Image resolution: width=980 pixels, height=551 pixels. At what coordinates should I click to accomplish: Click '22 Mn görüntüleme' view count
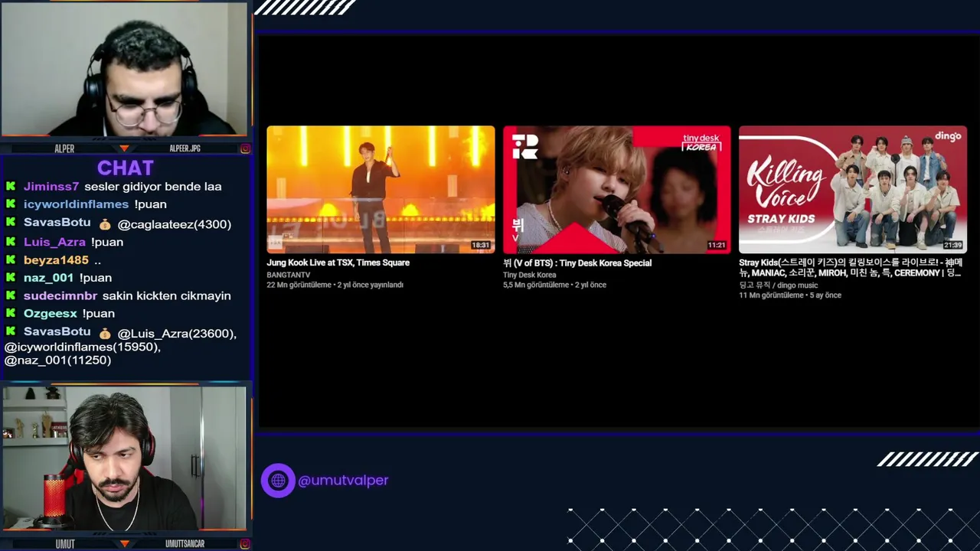299,285
